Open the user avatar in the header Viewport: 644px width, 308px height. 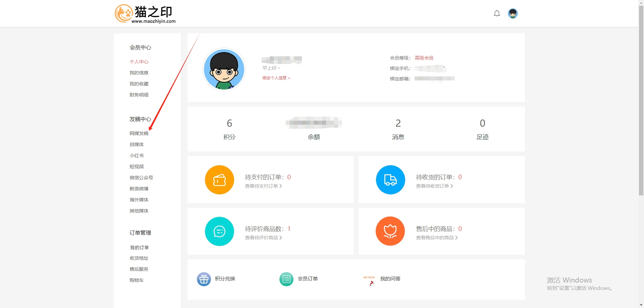(513, 13)
